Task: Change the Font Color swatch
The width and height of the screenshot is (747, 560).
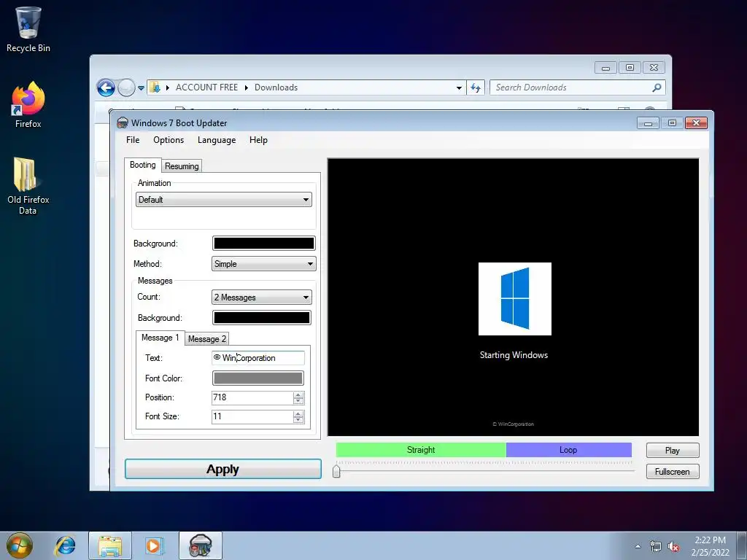Action: tap(258, 378)
